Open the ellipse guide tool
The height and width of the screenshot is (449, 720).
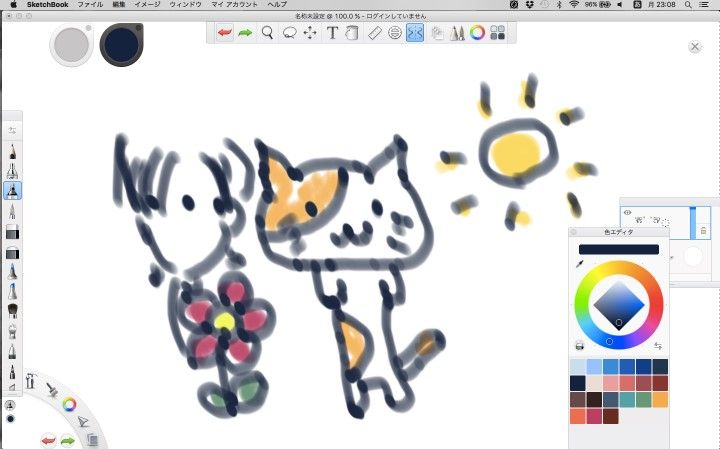point(395,33)
